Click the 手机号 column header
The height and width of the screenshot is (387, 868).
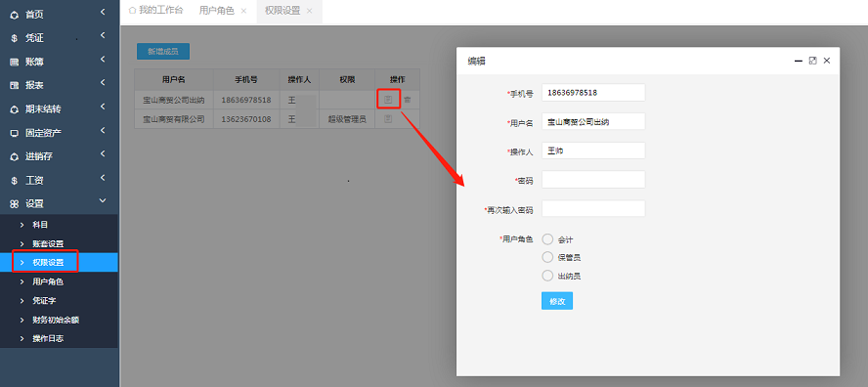click(246, 80)
